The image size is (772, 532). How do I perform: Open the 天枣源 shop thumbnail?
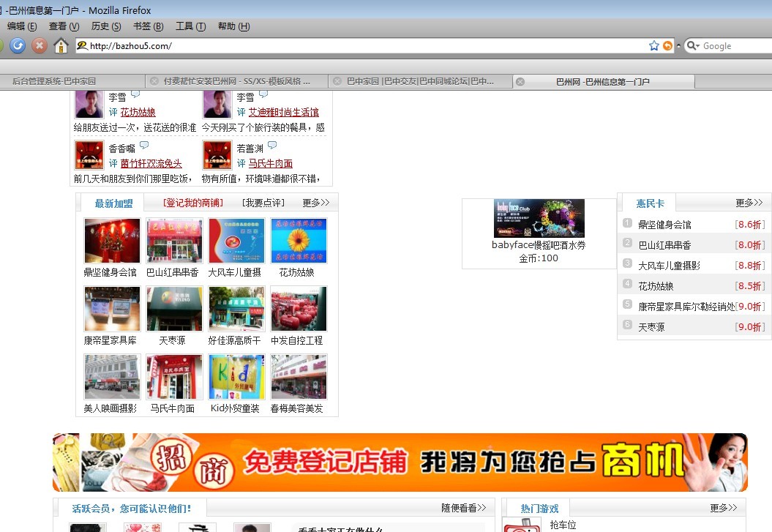pos(174,309)
